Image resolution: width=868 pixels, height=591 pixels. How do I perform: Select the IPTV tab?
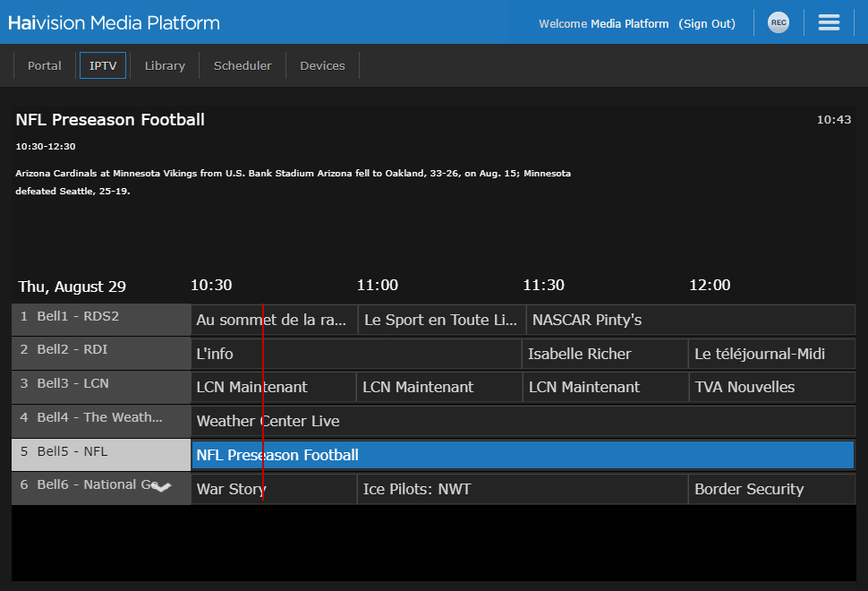coord(102,64)
